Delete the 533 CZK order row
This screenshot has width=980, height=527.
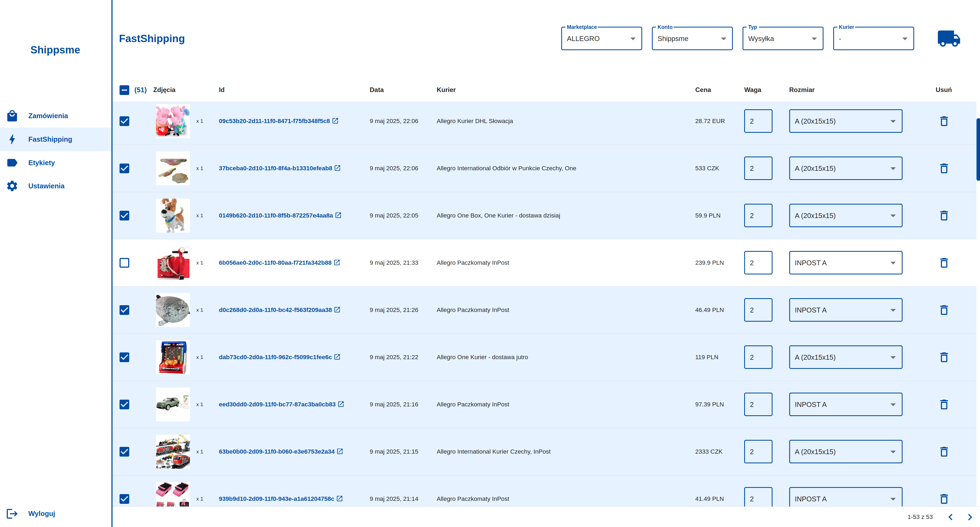(x=944, y=168)
